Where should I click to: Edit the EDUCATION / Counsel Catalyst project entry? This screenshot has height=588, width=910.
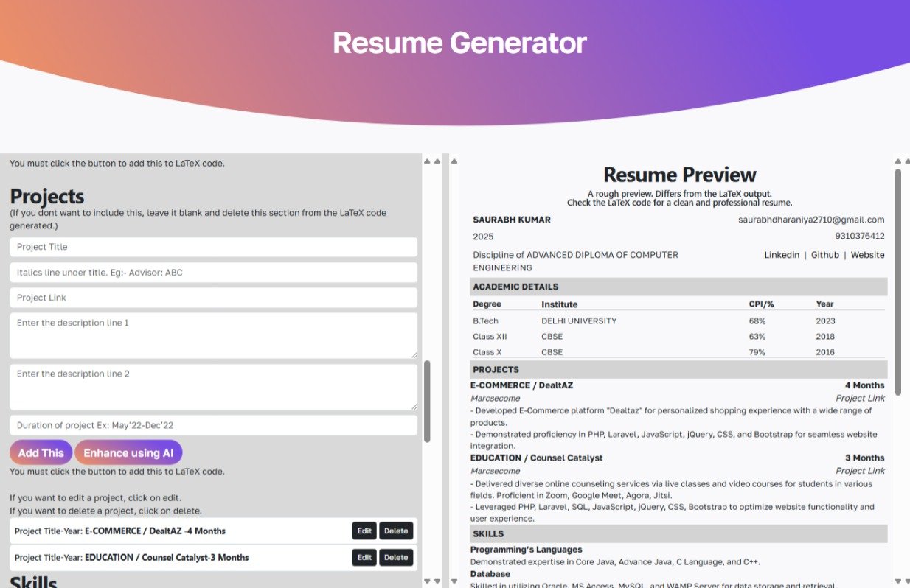(364, 557)
